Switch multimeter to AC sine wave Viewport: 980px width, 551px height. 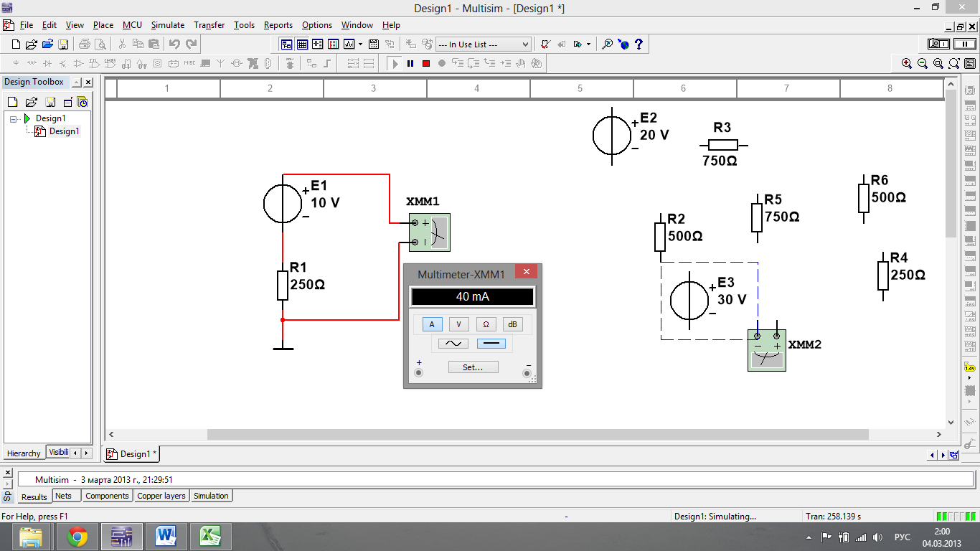point(453,344)
